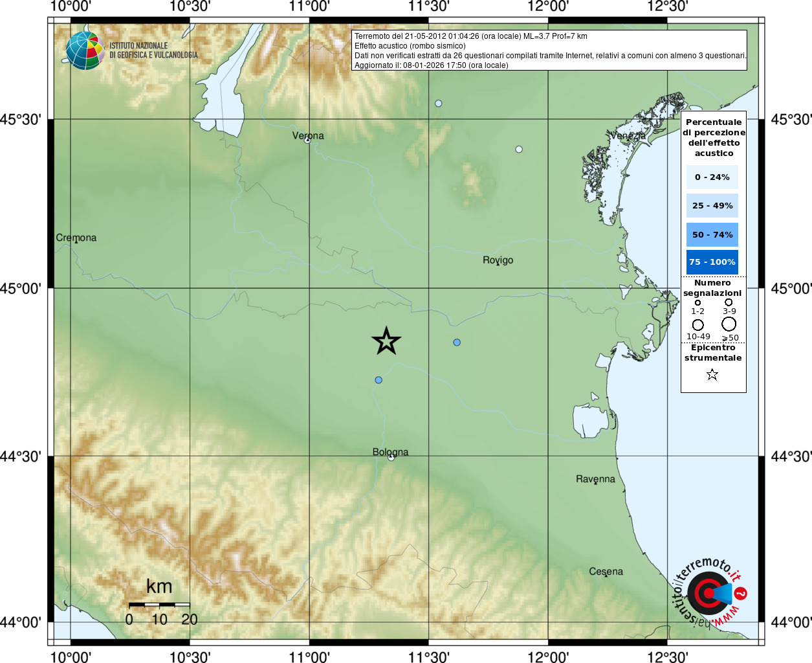Screen dimensions: 812x663
Task: Click the epicenter star on the map
Action: point(386,341)
